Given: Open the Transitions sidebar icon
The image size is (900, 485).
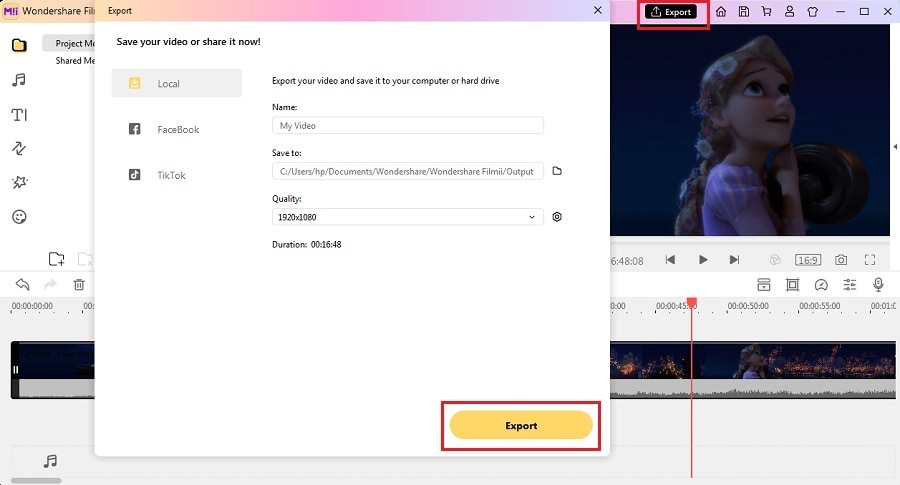Looking at the screenshot, I should [19, 149].
